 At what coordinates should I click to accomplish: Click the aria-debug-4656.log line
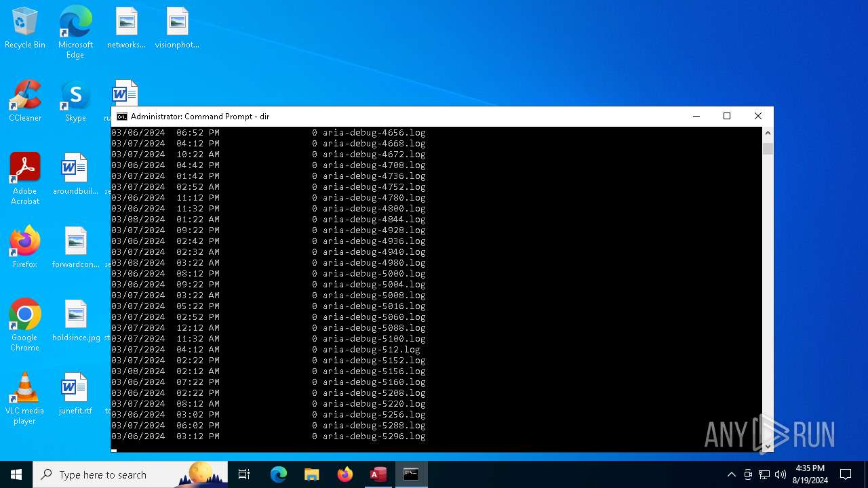269,133
